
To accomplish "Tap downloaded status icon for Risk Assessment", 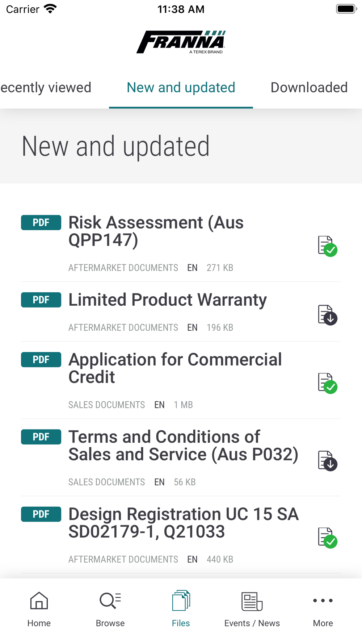I will (x=328, y=246).
